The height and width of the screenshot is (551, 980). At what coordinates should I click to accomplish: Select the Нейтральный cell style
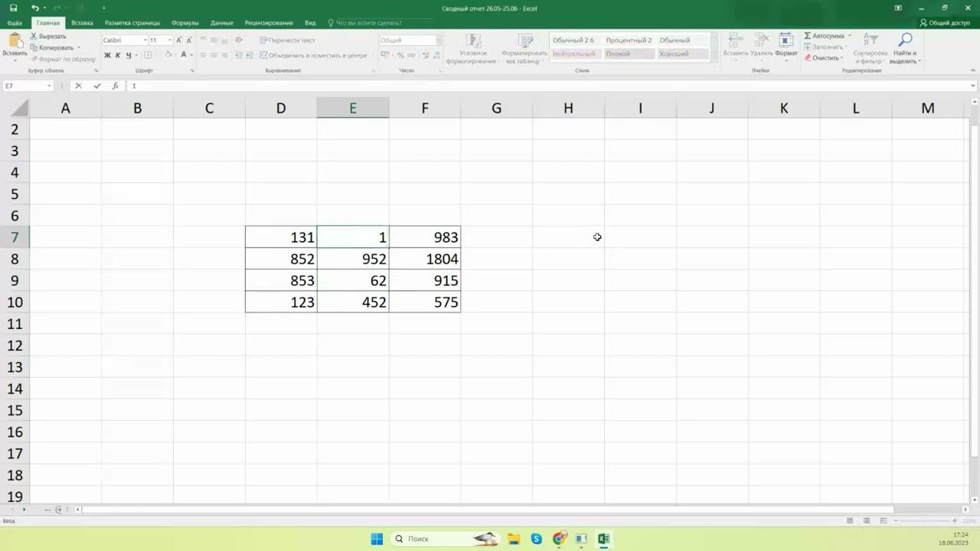tap(575, 54)
